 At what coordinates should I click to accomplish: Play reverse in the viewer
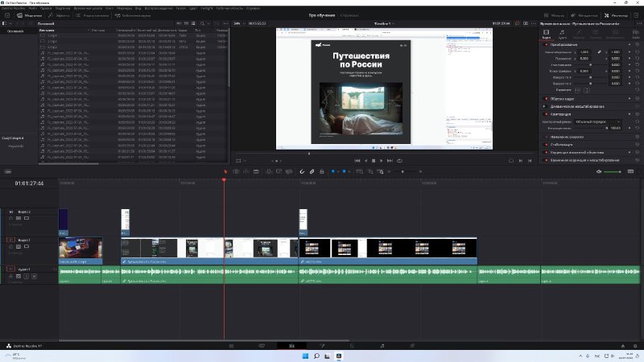[x=365, y=160]
